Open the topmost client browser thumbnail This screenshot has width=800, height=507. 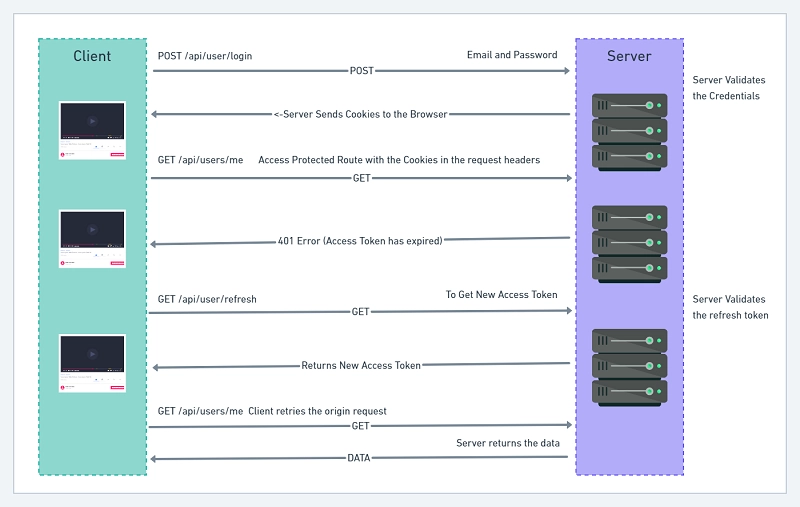[92, 130]
